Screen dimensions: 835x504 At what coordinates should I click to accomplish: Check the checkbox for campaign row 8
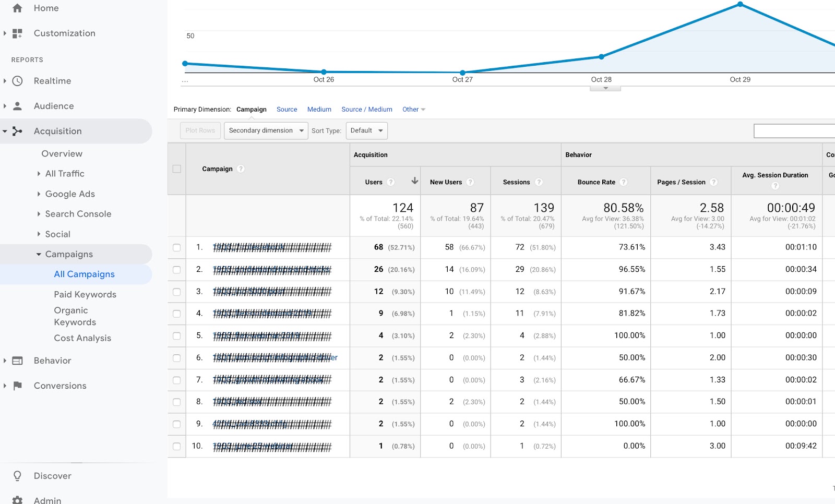[177, 402]
